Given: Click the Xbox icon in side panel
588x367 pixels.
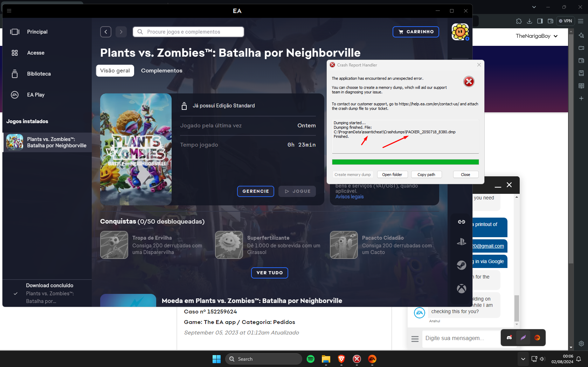Looking at the screenshot, I should pos(462,289).
